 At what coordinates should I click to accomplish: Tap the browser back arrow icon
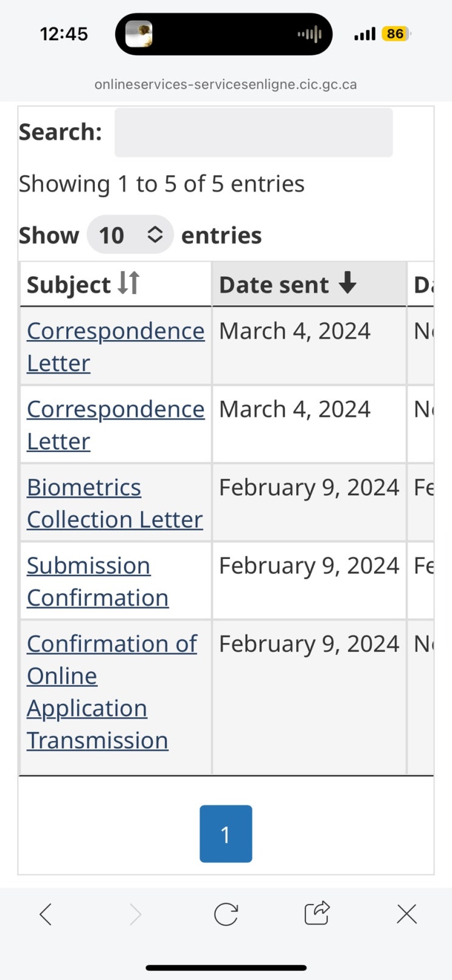[x=46, y=914]
